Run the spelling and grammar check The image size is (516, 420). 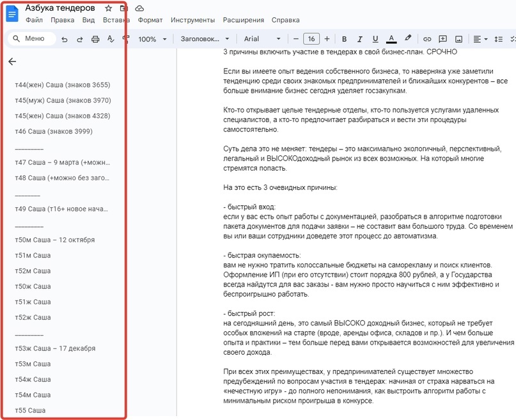pyautogui.click(x=111, y=39)
